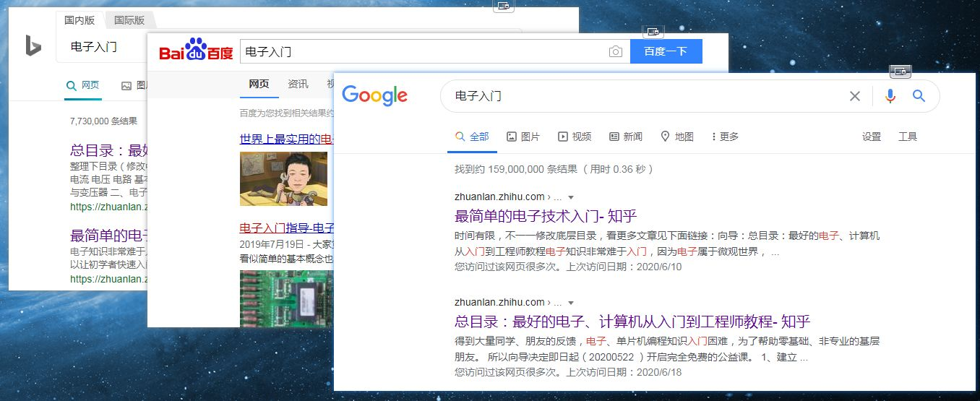This screenshot has width=980, height=401.
Task: Click second Google result URL zhuanlan.zhihu.com
Action: click(499, 302)
